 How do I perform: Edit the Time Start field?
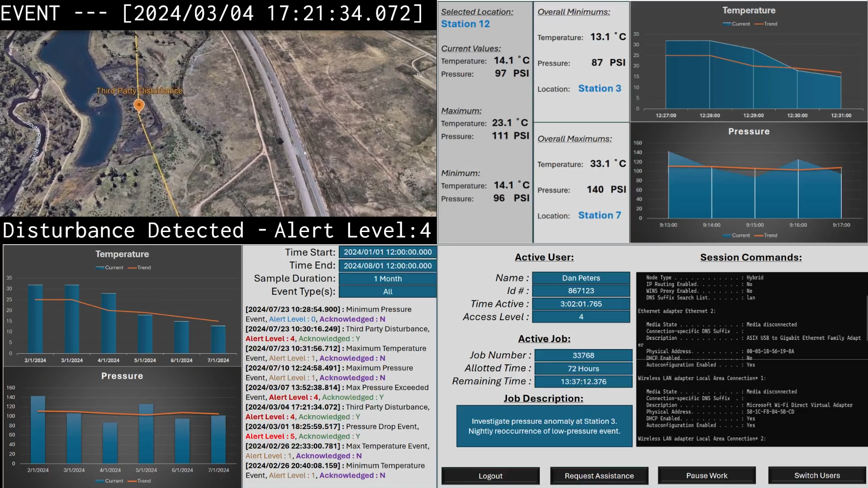pos(388,252)
